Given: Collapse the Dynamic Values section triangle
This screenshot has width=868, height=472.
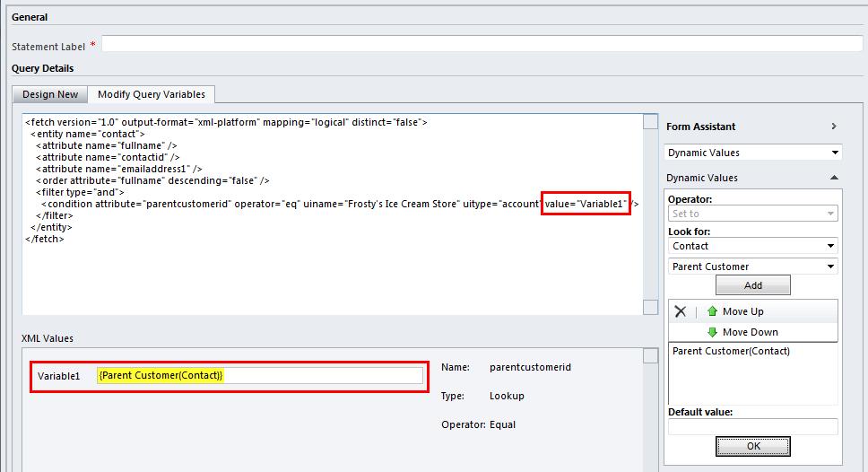Looking at the screenshot, I should point(833,178).
